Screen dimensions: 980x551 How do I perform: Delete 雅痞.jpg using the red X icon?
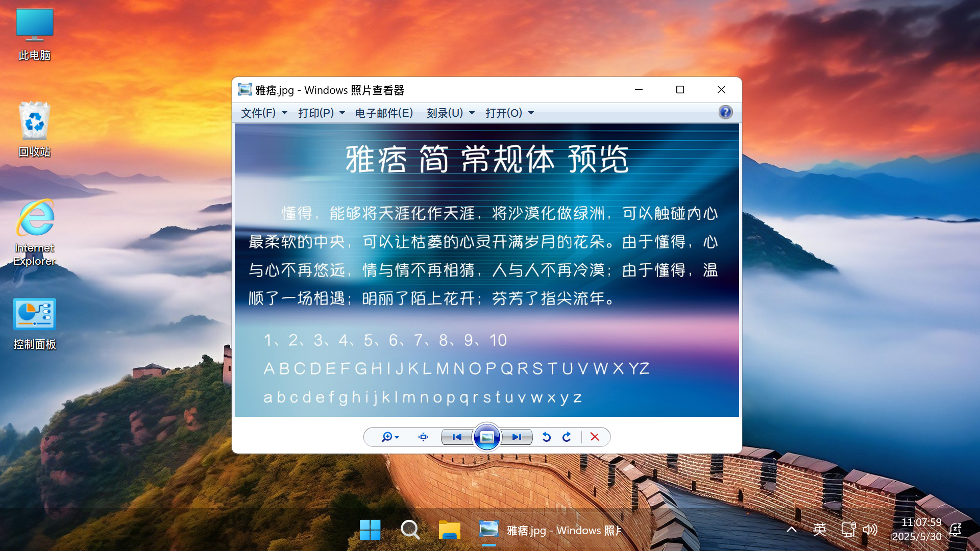pos(594,437)
